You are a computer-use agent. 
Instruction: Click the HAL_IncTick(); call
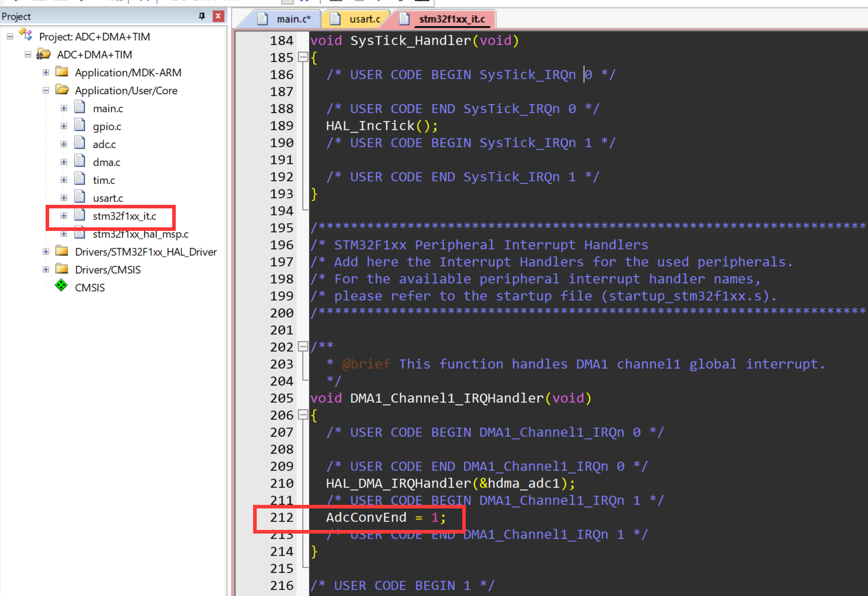(382, 125)
